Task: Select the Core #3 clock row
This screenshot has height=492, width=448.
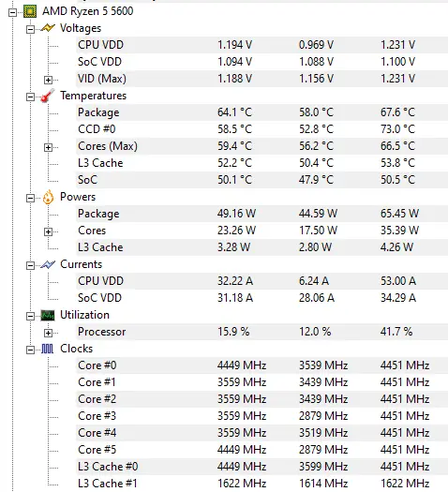Action: click(262, 416)
